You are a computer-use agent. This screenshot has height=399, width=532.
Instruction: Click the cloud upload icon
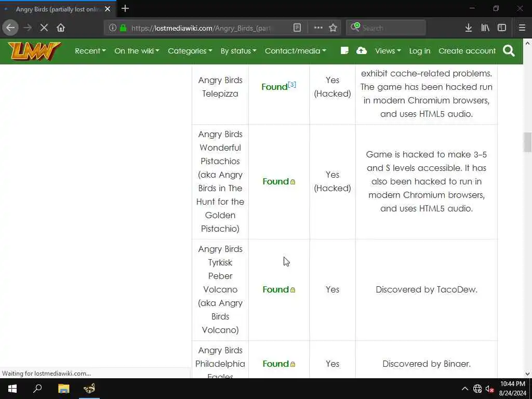[x=362, y=51]
